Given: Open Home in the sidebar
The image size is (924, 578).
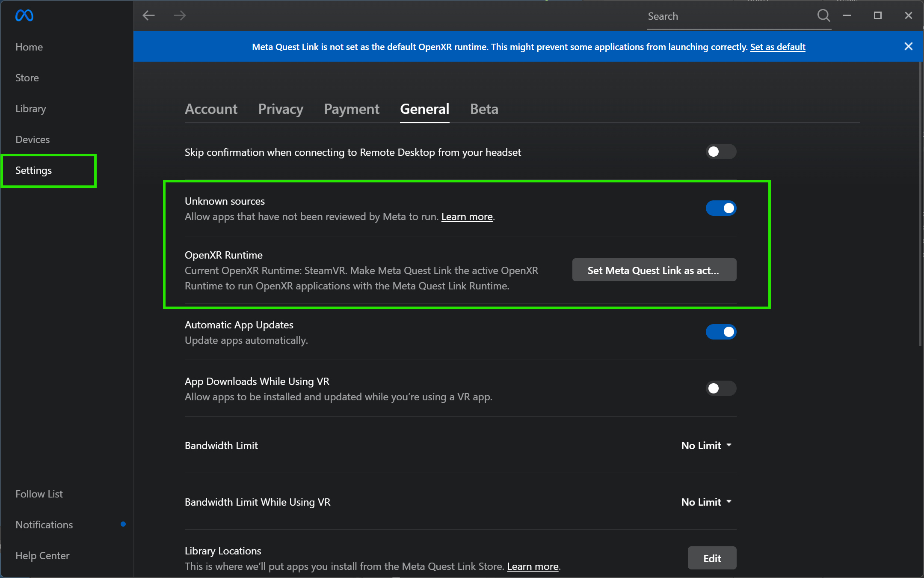Looking at the screenshot, I should point(29,47).
